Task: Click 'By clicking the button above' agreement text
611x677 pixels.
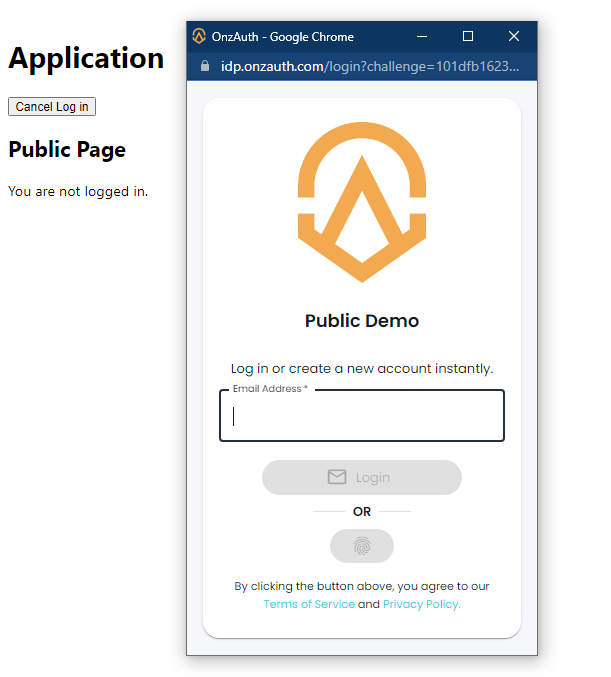Action: point(362,586)
